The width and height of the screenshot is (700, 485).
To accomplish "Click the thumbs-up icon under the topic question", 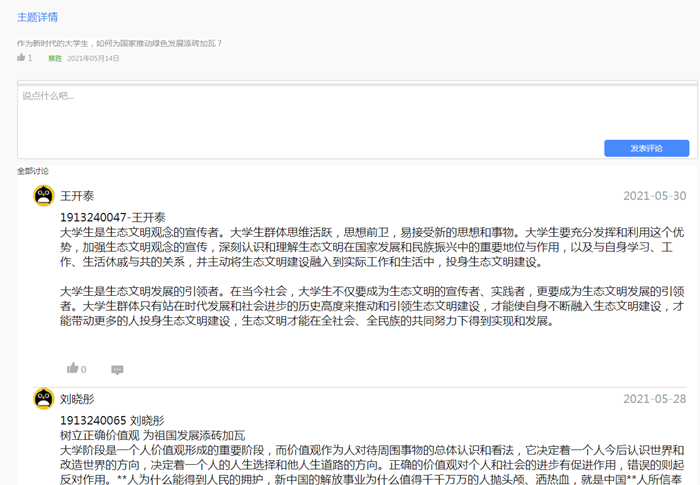I will (x=21, y=58).
